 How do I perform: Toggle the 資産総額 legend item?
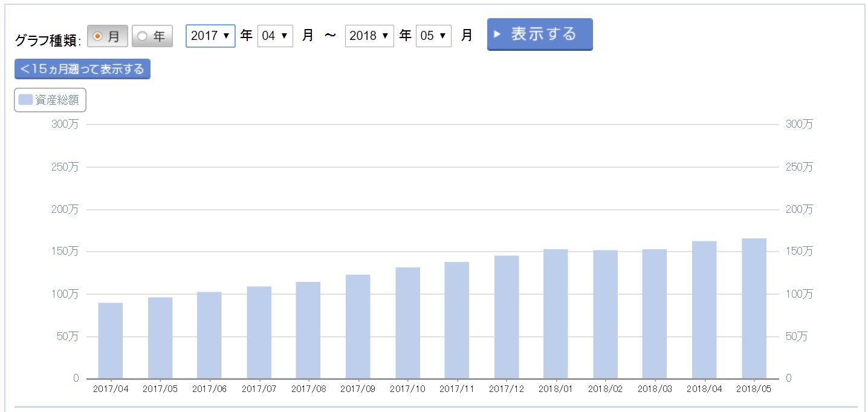[x=50, y=100]
